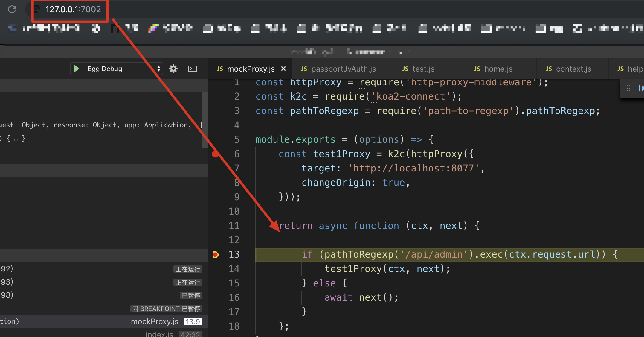Viewport: 644px width, 337px height.
Task: Click the 127.0.0.1:7002 address bar
Action: point(73,9)
